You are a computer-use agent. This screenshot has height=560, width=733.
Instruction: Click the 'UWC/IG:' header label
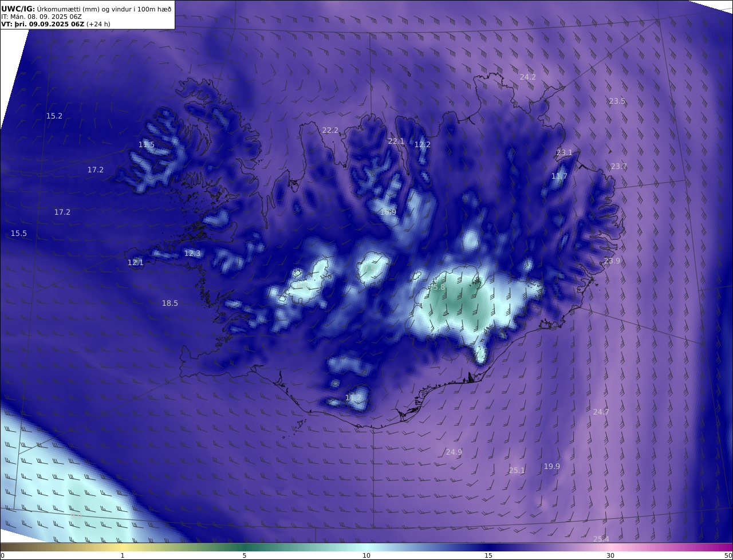[18, 9]
